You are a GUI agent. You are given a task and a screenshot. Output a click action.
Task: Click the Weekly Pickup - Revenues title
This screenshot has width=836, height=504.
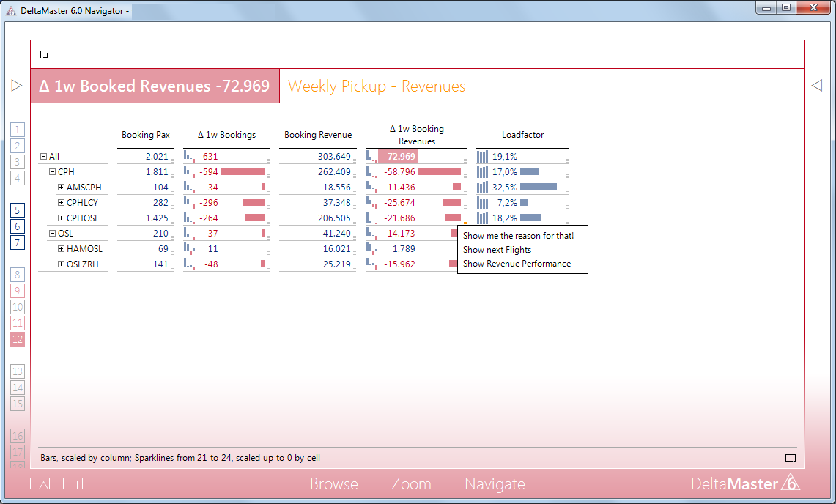click(377, 86)
